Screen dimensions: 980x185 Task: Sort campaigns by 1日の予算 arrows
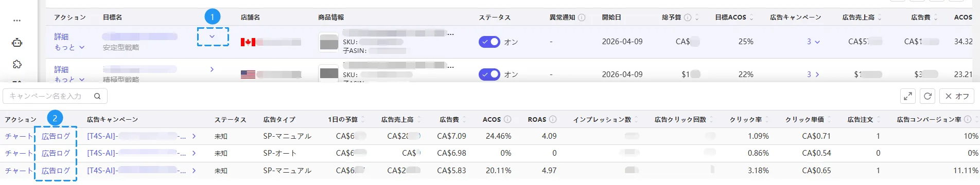click(362, 119)
